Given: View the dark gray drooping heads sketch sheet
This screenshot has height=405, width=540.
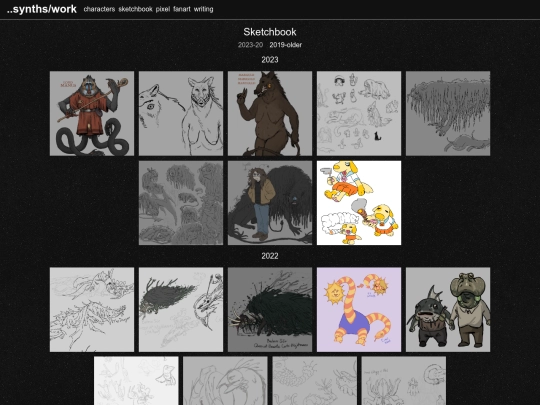Looking at the screenshot, I should [x=181, y=203].
